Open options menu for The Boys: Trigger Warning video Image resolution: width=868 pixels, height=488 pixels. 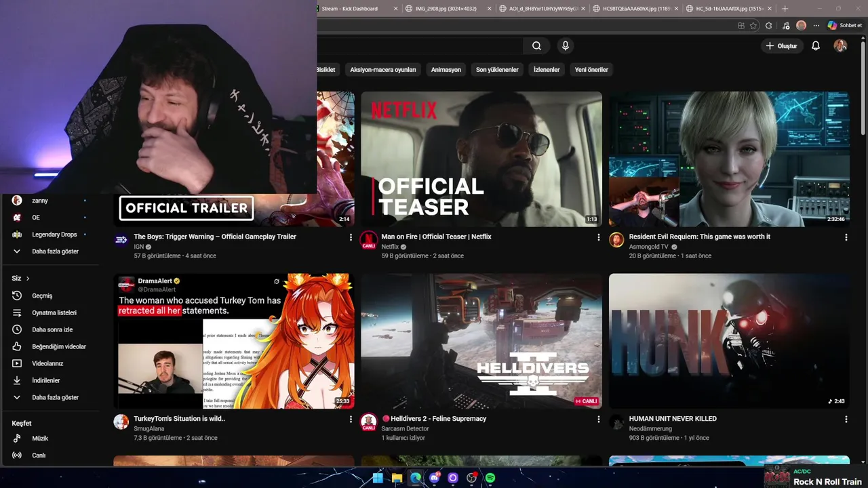click(351, 237)
